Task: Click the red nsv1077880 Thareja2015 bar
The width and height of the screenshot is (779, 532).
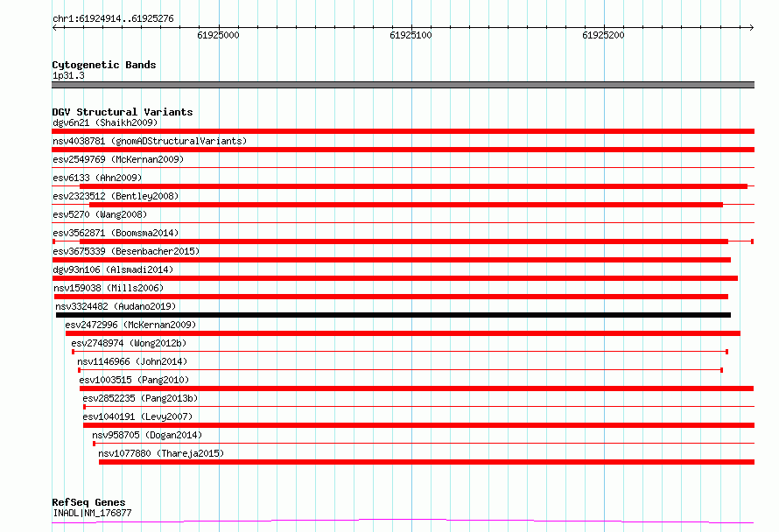Action: coord(427,462)
